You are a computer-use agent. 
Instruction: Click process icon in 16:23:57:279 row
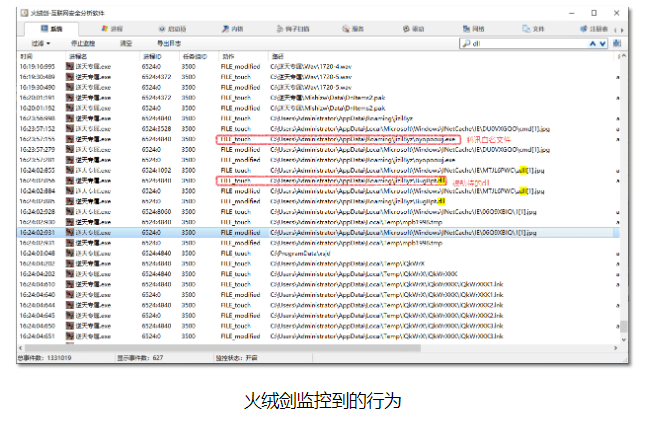[x=70, y=150]
